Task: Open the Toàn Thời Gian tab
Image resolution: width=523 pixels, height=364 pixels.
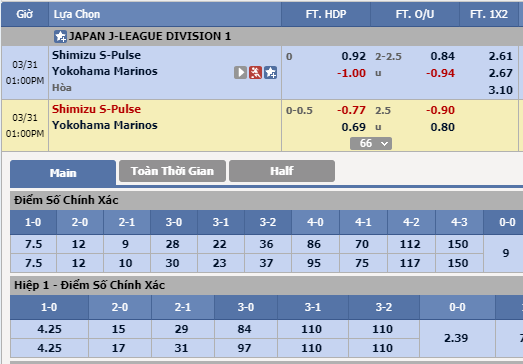Action: point(172,171)
